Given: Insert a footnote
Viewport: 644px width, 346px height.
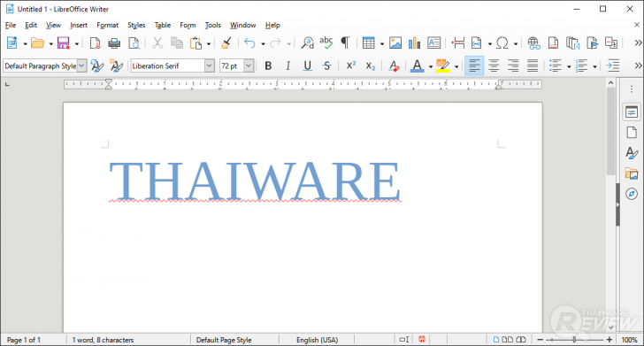Looking at the screenshot, I should click(x=553, y=42).
